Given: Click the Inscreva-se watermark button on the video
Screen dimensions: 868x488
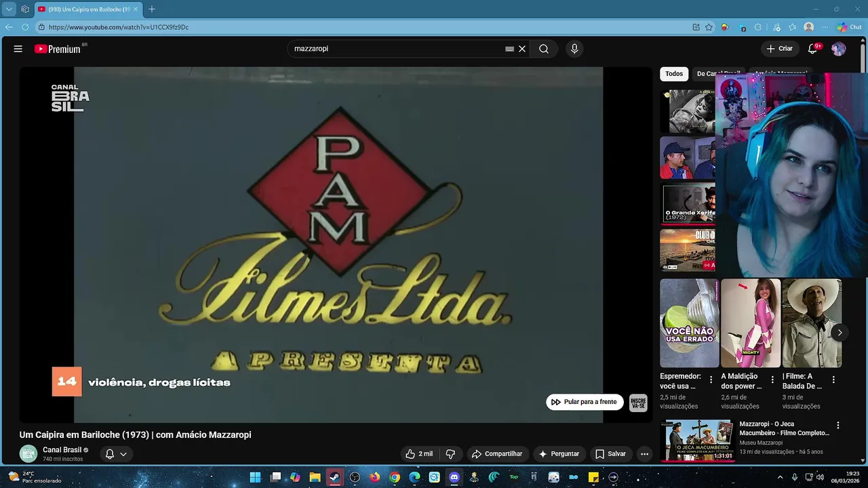Looking at the screenshot, I should (x=638, y=403).
